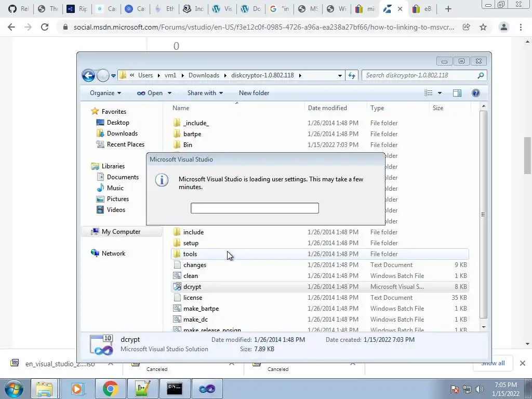Screen dimensions: 532x399
Task: Click vm1 in the address breadcrumb
Action: pos(170,75)
